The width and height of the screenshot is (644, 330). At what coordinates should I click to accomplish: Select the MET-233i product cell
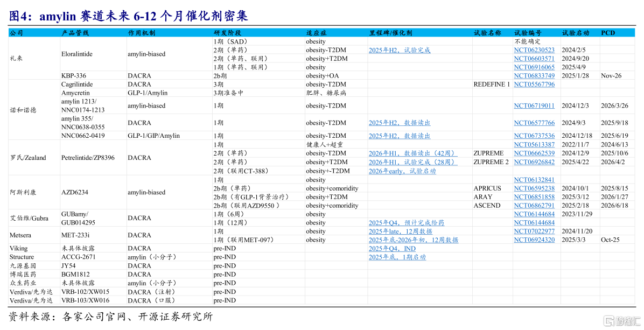pyautogui.click(x=75, y=236)
